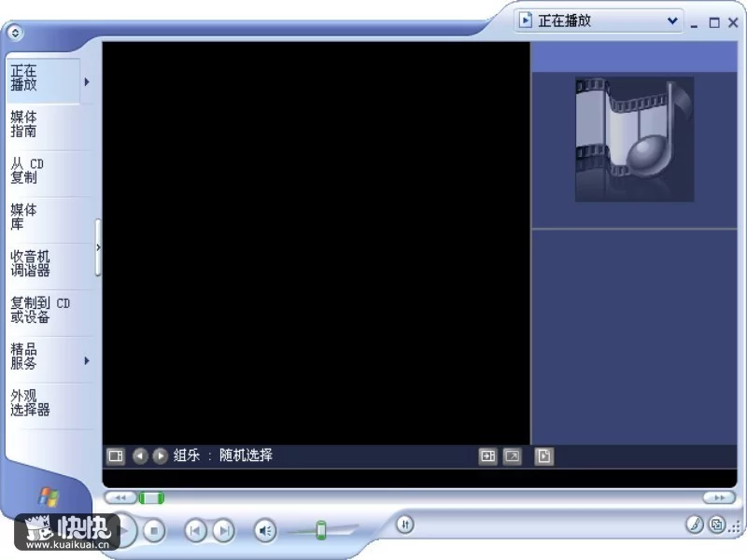This screenshot has height=560, width=747.
Task: Click the volume slider thumb
Action: pyautogui.click(x=321, y=530)
